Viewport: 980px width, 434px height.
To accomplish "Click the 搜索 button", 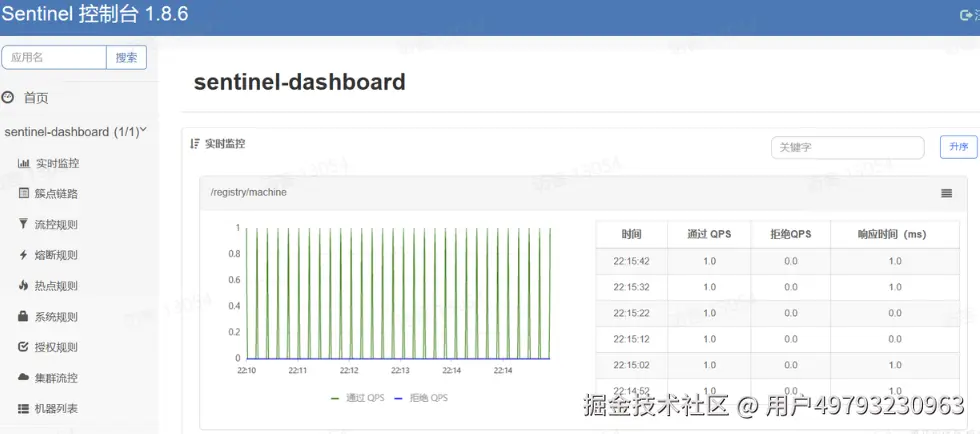I will coord(126,57).
